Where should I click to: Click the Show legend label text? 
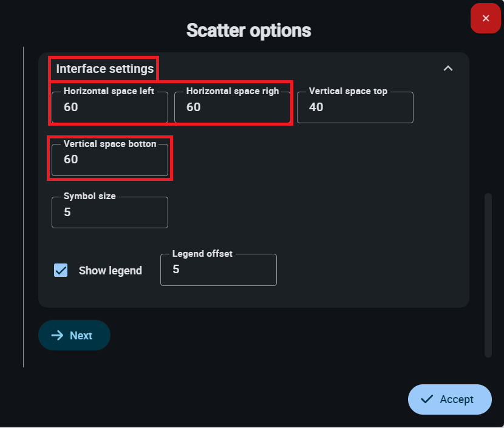[x=110, y=271]
